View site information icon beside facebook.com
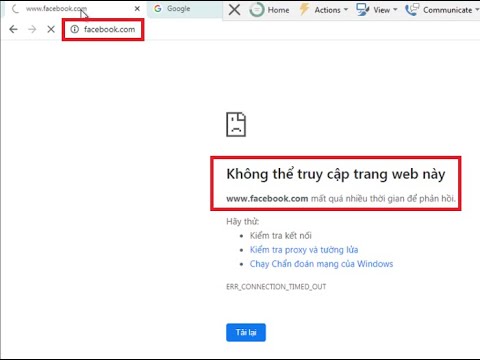 coord(75,29)
